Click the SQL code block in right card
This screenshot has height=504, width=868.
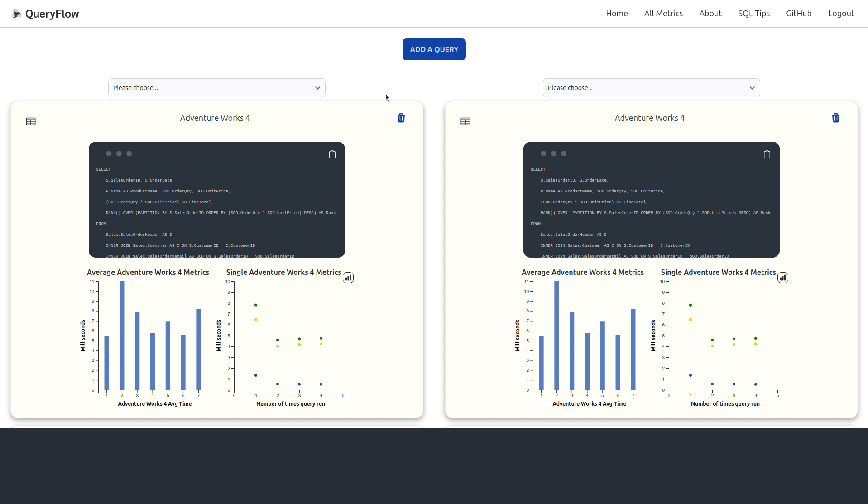click(652, 200)
